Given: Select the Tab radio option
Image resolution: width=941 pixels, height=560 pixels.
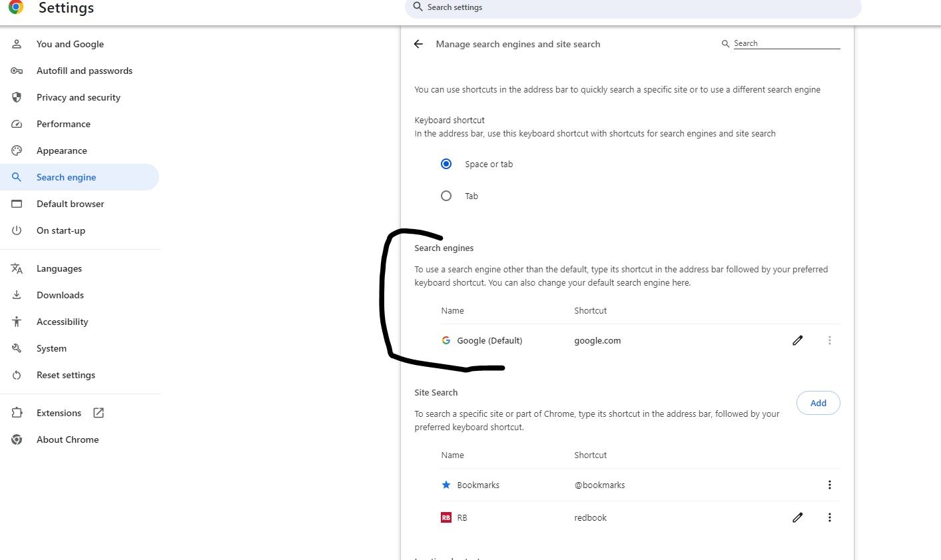Looking at the screenshot, I should (446, 196).
